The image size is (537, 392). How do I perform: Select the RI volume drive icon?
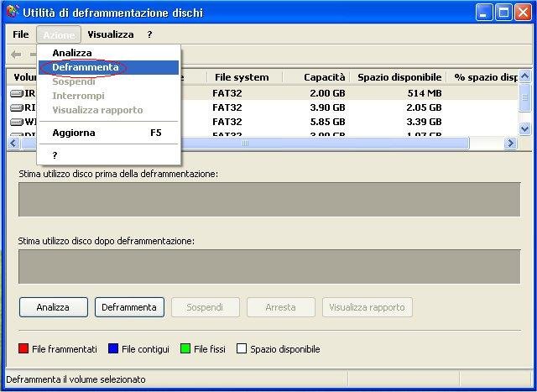[x=17, y=108]
